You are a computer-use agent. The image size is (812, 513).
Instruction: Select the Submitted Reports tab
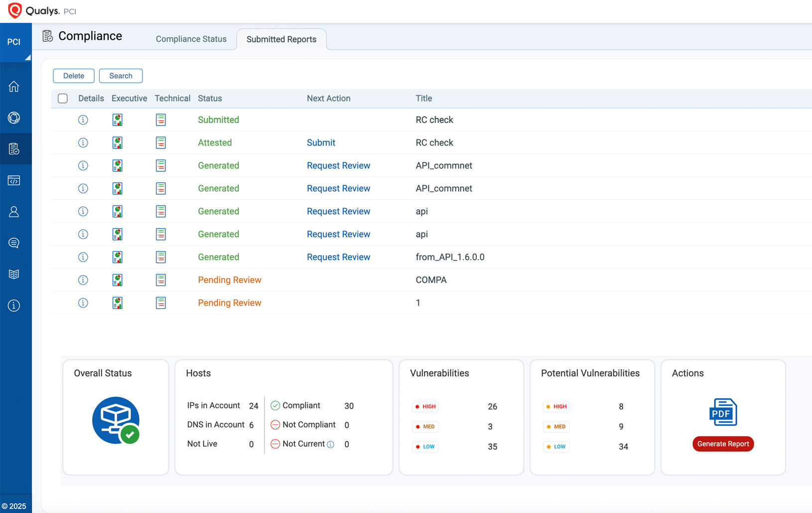281,39
